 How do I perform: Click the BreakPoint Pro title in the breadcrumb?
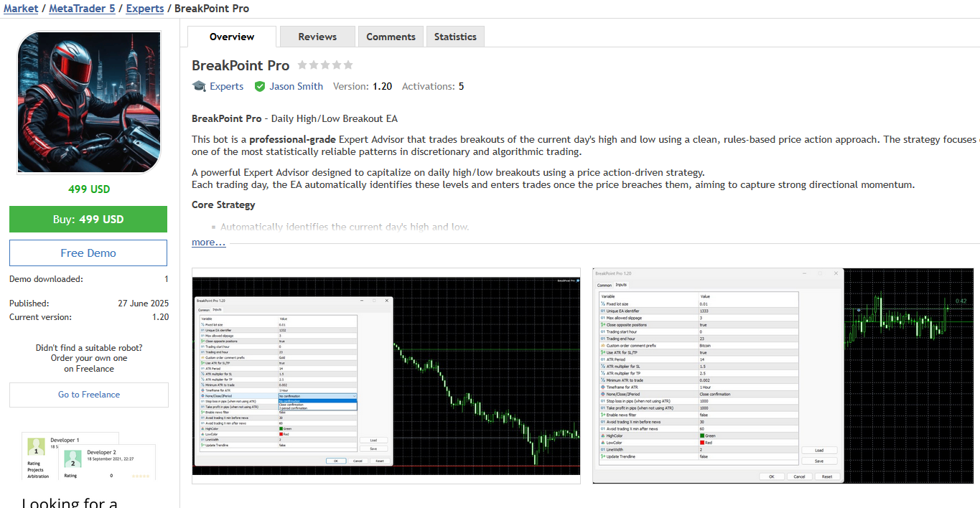212,9
